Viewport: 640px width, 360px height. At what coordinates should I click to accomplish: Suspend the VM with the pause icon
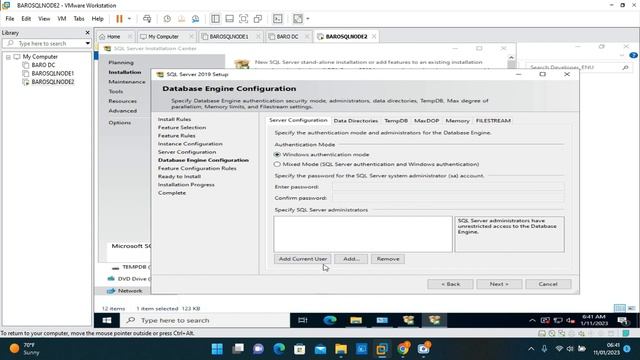pos(119,19)
